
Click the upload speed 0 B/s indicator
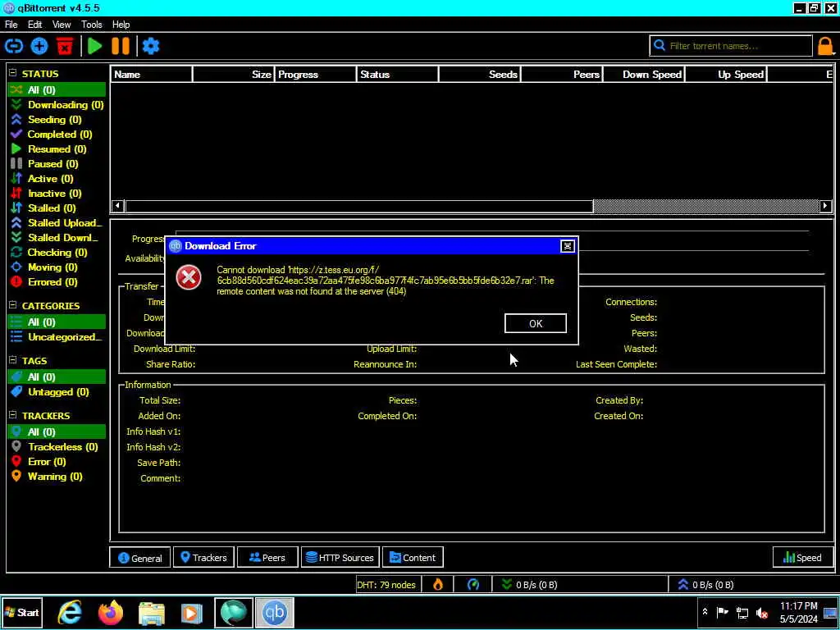tap(705, 584)
